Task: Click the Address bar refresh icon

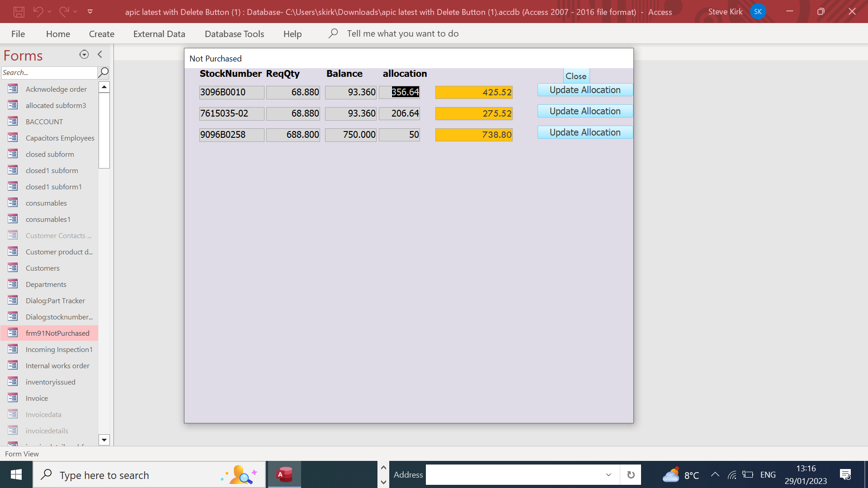Action: click(631, 474)
